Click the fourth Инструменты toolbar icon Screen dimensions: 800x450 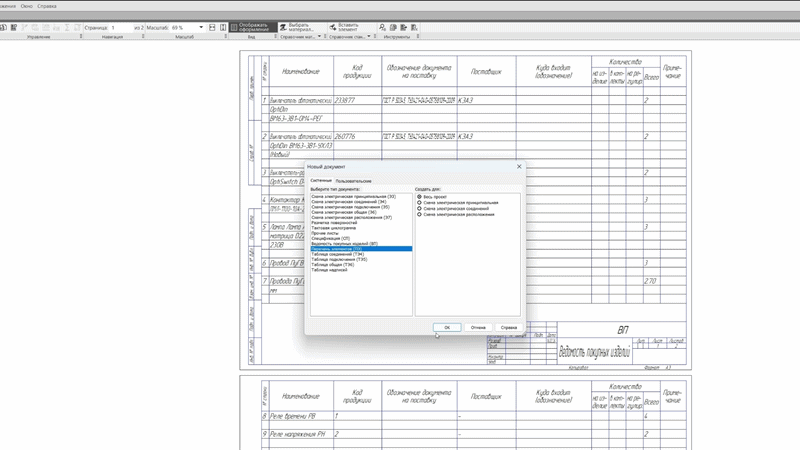tap(414, 28)
